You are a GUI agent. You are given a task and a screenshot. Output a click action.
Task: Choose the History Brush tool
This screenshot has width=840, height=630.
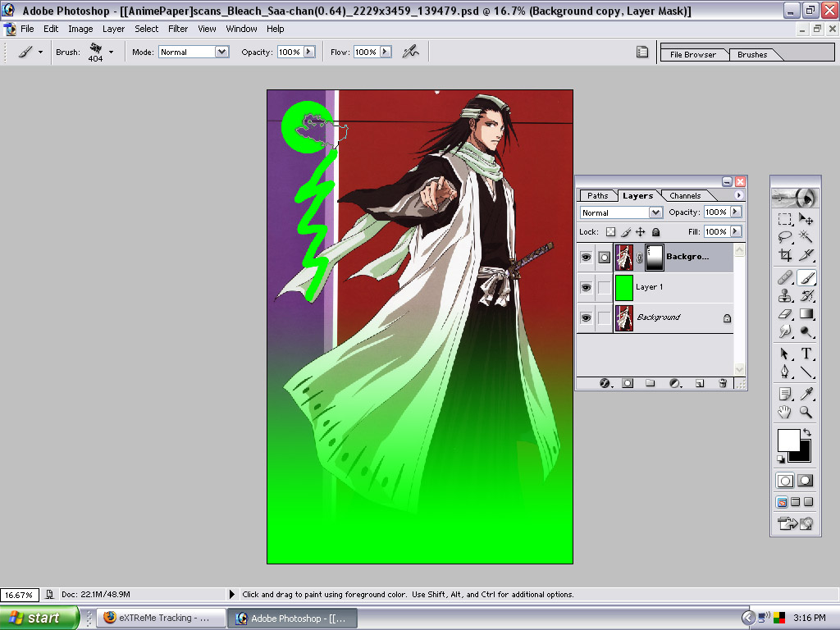coord(806,295)
